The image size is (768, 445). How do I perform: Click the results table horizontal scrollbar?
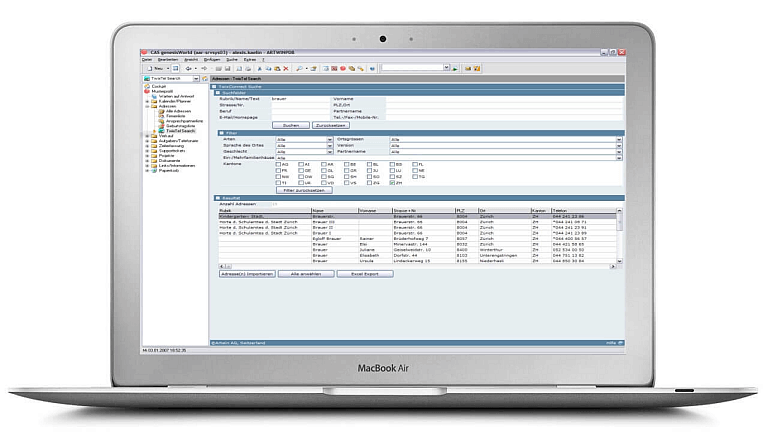tap(417, 266)
